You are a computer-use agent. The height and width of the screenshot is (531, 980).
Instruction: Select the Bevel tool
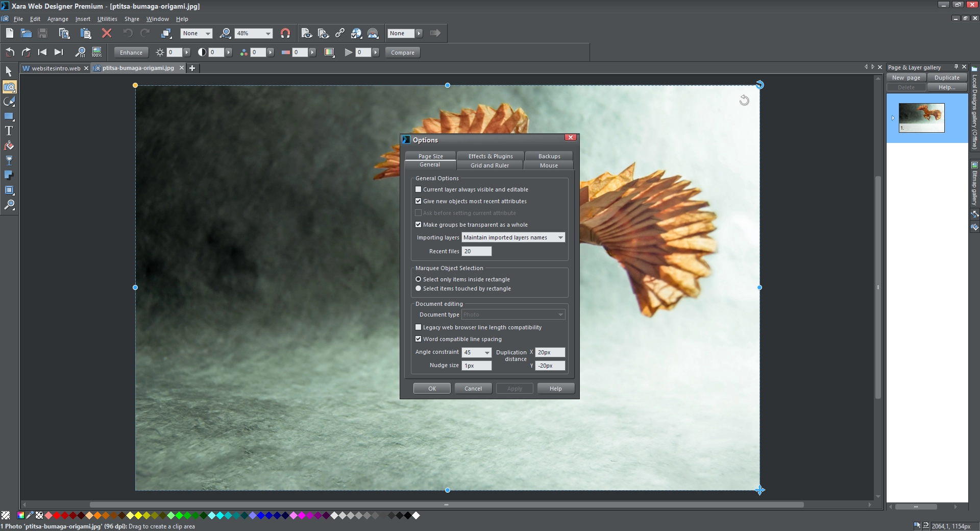click(x=9, y=190)
